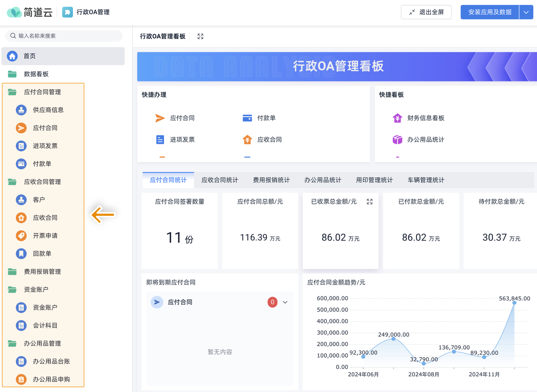Click the fullscreen icon beside 行政OA管理看板
537x392 pixels.
[200, 36]
